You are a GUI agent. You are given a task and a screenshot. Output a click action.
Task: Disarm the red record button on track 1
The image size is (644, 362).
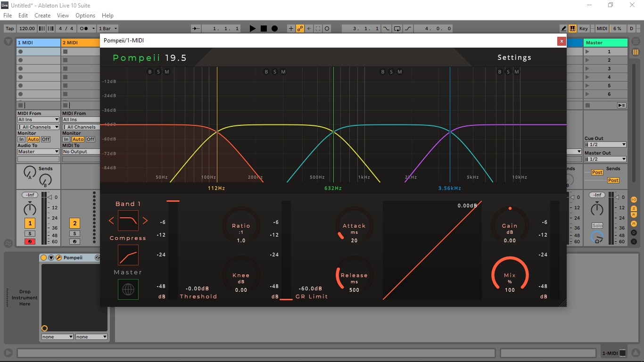tap(30, 242)
